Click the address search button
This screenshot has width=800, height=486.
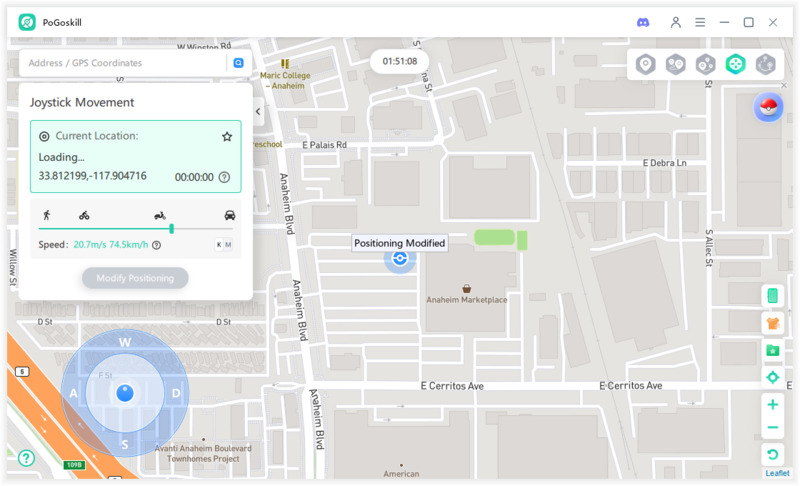coord(239,63)
